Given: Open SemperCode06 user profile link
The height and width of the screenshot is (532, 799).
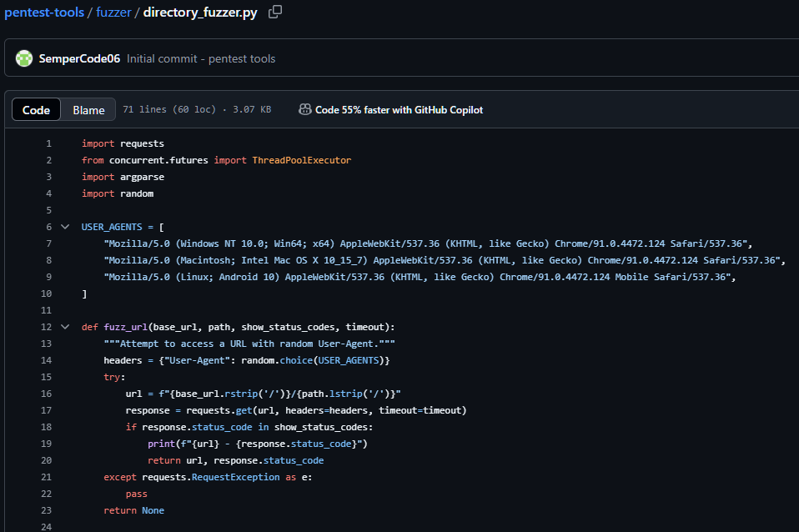Looking at the screenshot, I should [79, 58].
